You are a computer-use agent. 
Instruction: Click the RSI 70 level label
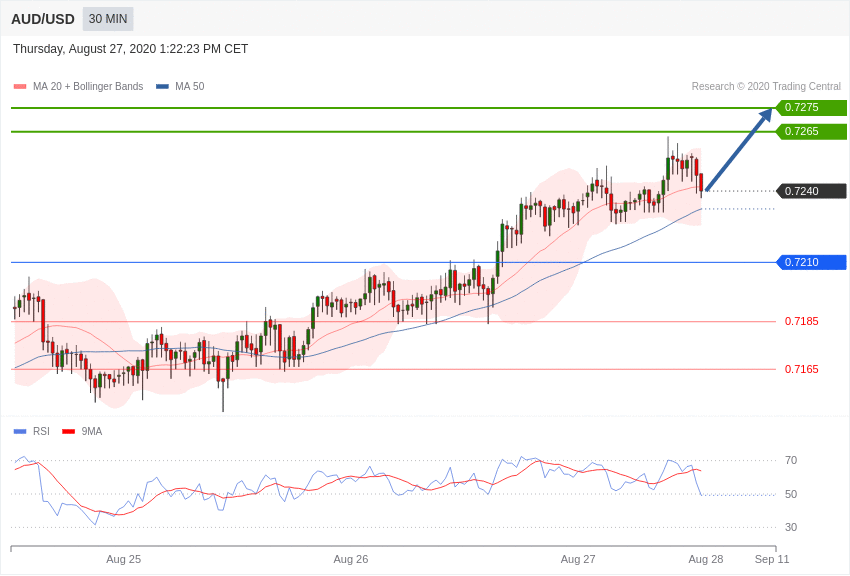click(791, 460)
